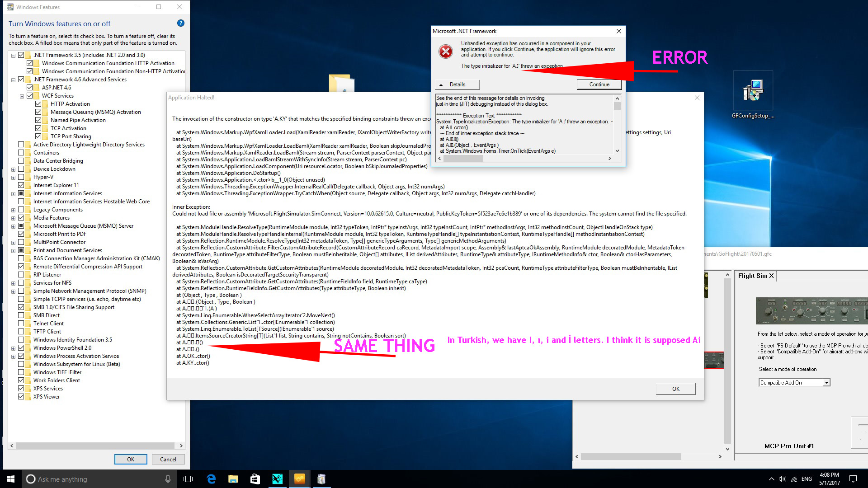Expand the Internet Information Services node
The height and width of the screenshot is (488, 868).
13,194
